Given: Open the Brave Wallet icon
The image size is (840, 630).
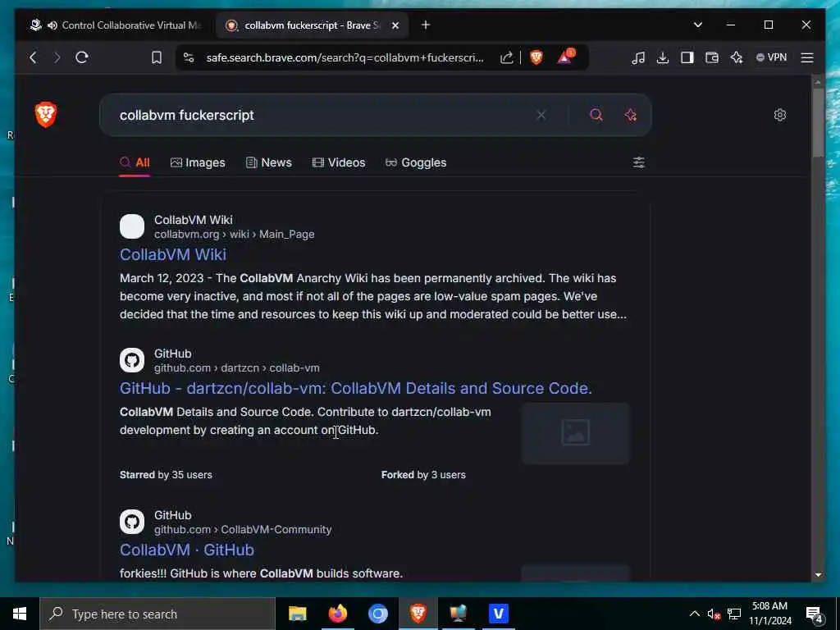Looking at the screenshot, I should [712, 57].
